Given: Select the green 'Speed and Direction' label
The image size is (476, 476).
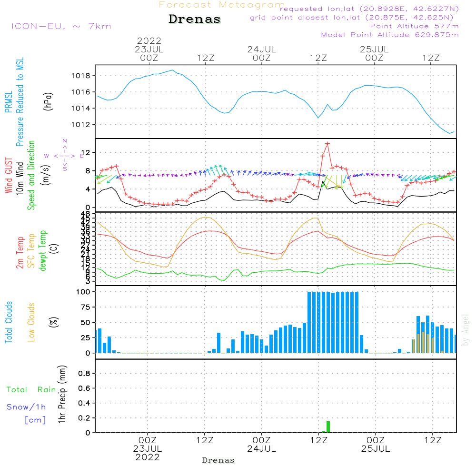Looking at the screenshot, I should [31, 175].
